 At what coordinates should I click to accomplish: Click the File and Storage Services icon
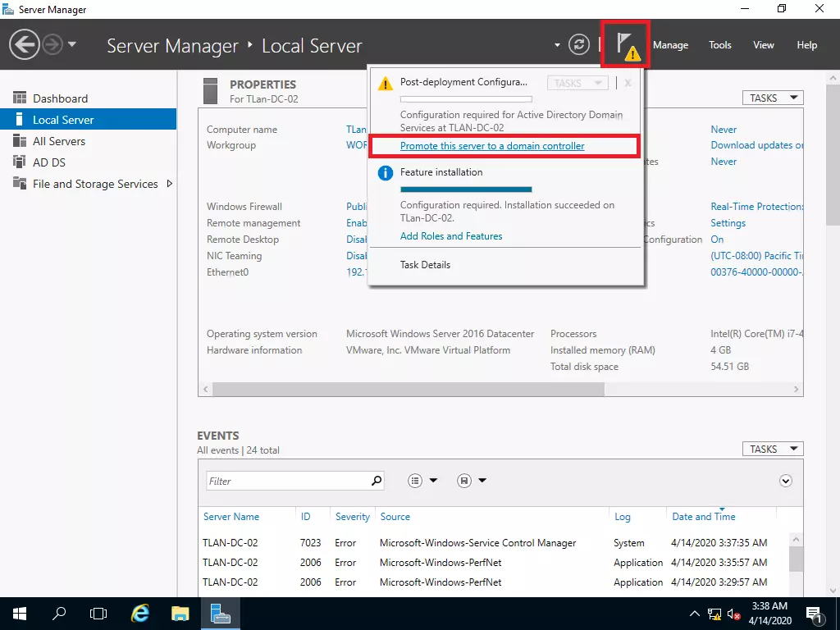(20, 183)
